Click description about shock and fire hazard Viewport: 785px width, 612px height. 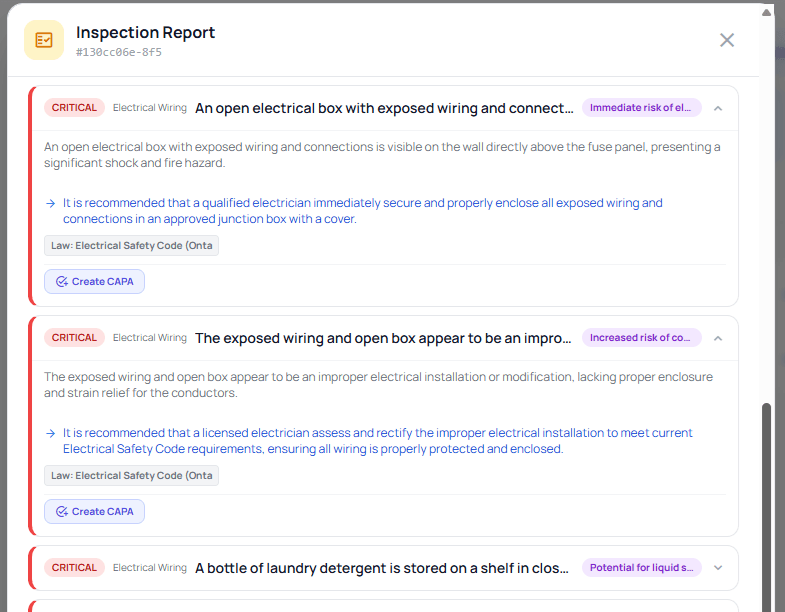point(382,155)
